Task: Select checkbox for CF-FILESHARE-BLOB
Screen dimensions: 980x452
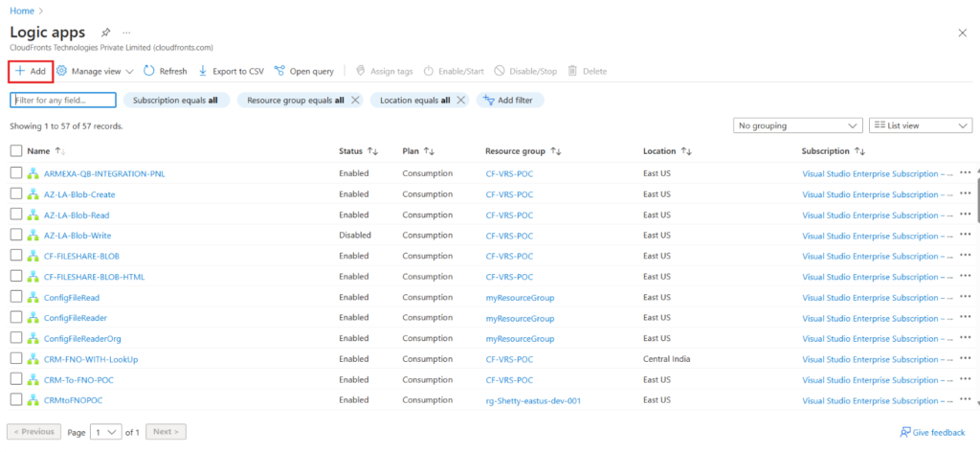Action: 16,256
